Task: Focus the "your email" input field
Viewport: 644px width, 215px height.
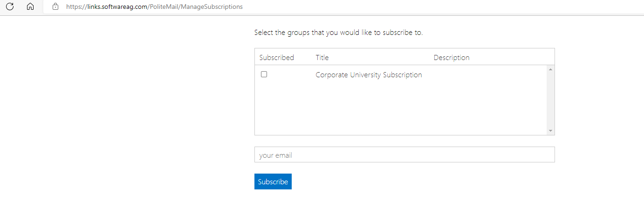Action: [x=404, y=155]
